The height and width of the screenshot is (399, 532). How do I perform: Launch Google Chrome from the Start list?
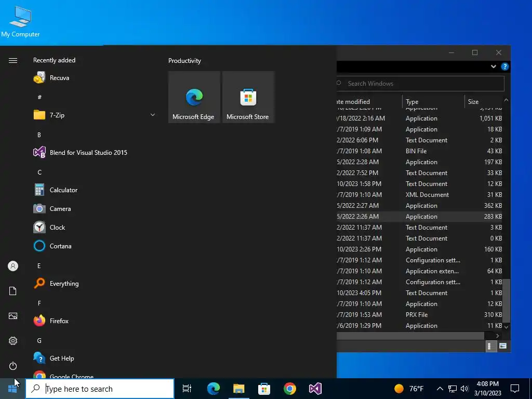click(x=95, y=374)
